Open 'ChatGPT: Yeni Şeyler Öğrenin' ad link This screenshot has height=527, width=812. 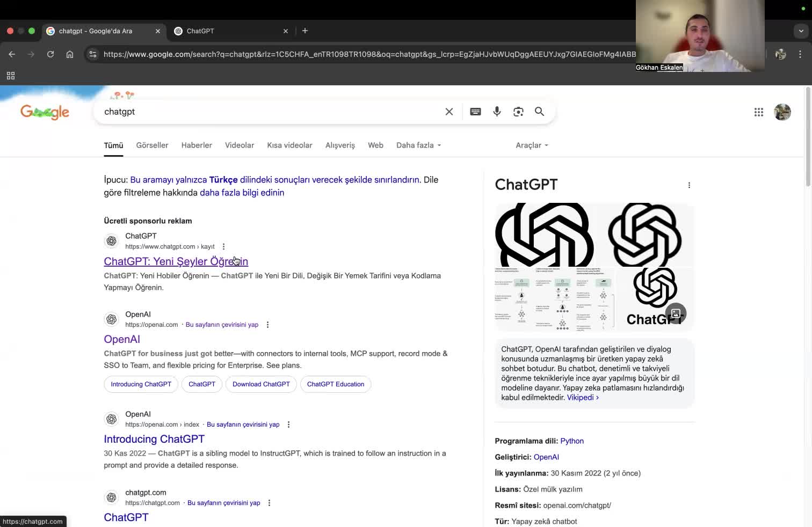click(x=176, y=261)
